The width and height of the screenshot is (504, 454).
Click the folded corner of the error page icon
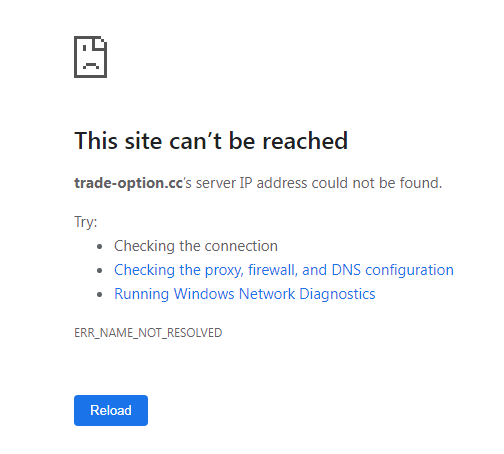tap(100, 43)
